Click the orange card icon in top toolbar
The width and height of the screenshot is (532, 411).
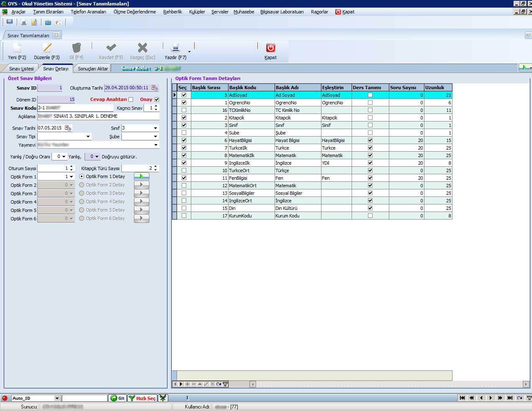click(58, 22)
